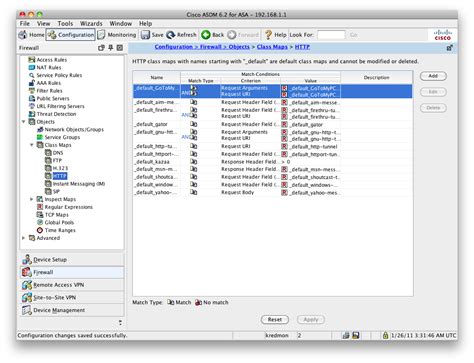Go to the Home toolbar button
This screenshot has width=474, height=363.
[32, 35]
